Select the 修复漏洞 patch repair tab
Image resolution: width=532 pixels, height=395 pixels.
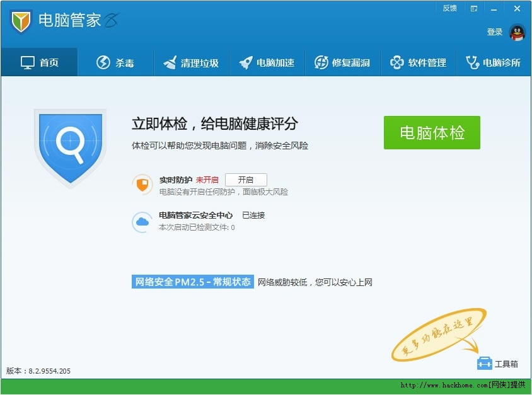click(343, 62)
